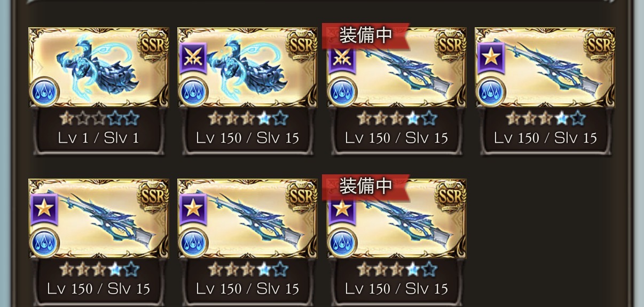Viewport: 644px width, 307px height.
Task: Click the Lv 150 / Slv 15 label under the gauntlet
Action: [247, 138]
